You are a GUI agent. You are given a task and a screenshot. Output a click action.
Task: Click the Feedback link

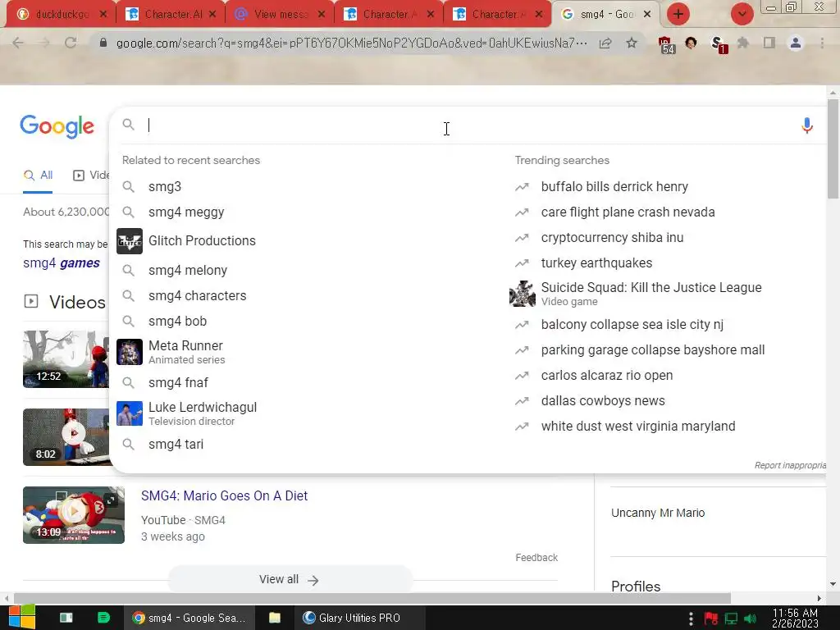point(536,558)
